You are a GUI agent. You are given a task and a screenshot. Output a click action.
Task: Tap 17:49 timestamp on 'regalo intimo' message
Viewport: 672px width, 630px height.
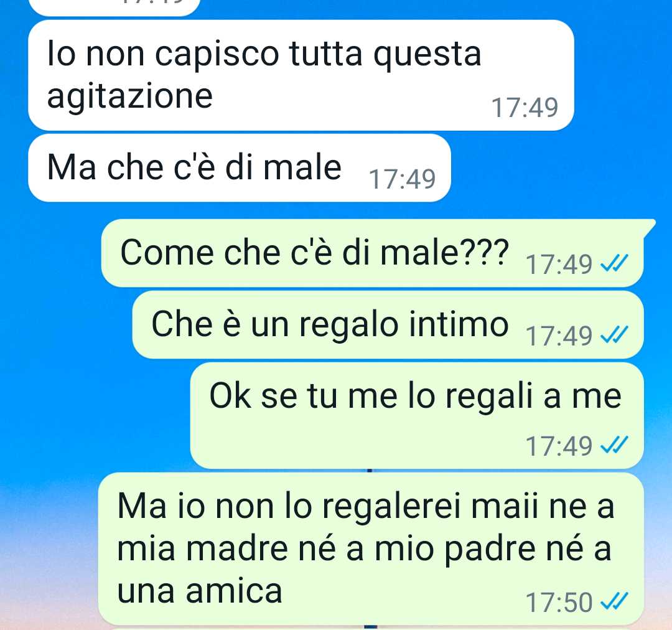click(558, 336)
